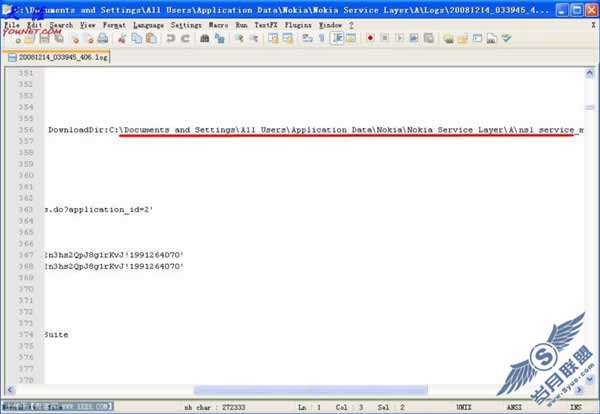
Task: Open the Plugins menu
Action: coord(298,25)
